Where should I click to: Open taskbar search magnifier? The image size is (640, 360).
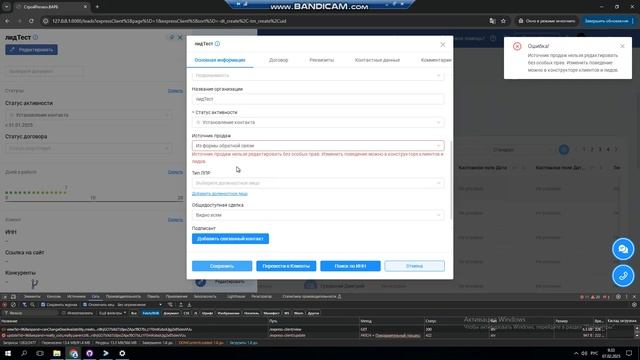click(x=24, y=353)
